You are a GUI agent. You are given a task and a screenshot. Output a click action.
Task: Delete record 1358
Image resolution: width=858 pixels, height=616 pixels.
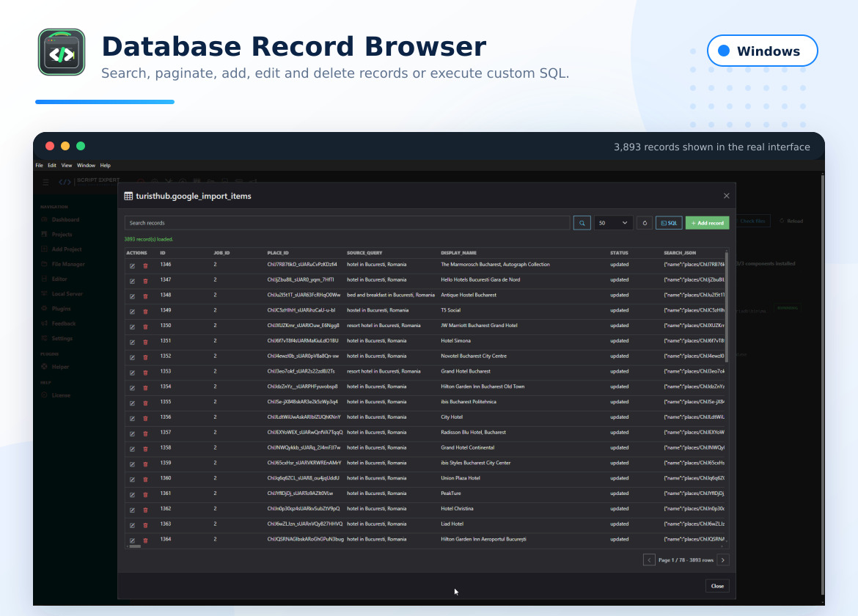(x=145, y=449)
